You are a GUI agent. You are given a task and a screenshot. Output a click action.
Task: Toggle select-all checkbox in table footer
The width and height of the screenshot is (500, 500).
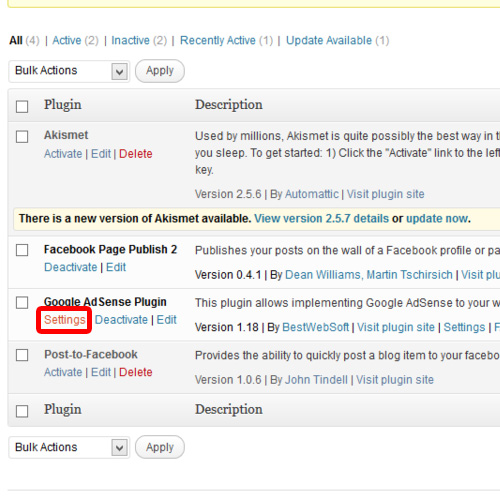click(22, 411)
